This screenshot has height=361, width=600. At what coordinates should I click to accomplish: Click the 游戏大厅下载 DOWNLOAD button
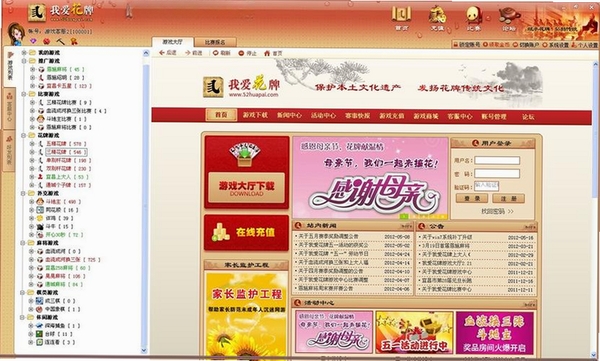click(x=246, y=188)
